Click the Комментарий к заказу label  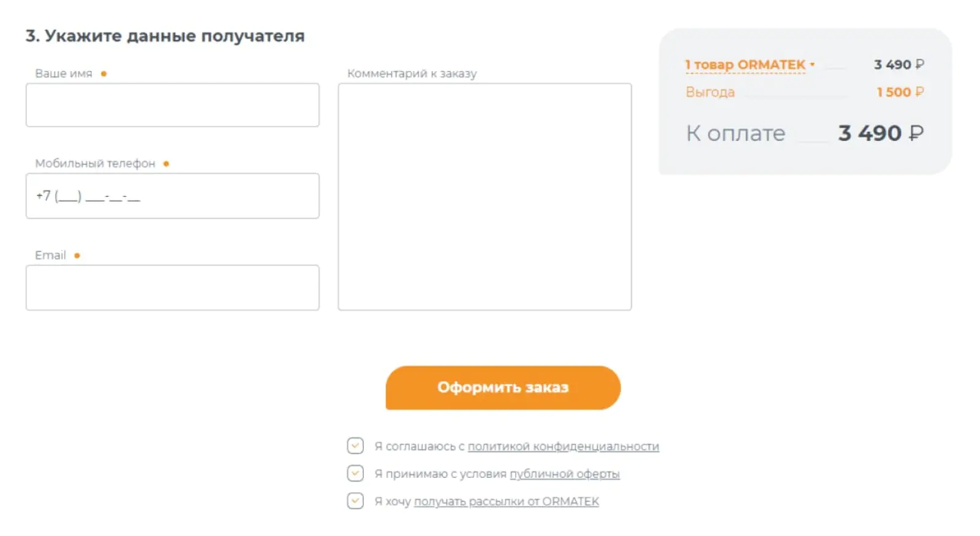(412, 74)
